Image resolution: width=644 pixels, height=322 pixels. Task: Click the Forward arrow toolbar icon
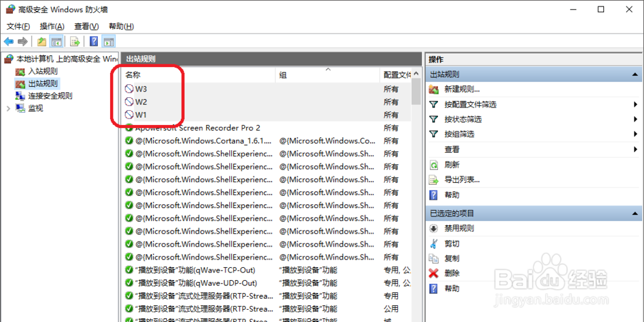tap(23, 41)
